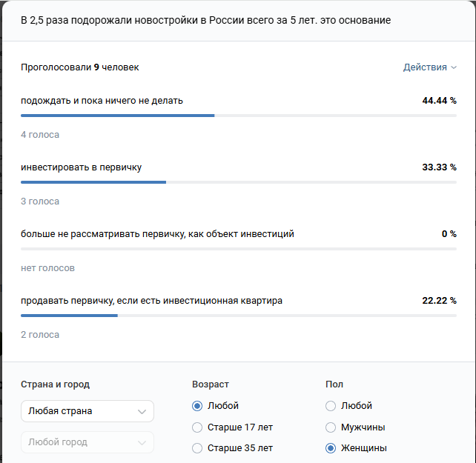476x463 pixels.
Task: Filter votes by Мужчины
Action: pos(331,427)
